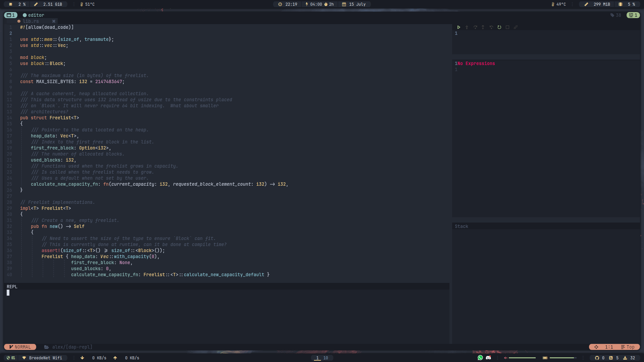This screenshot has width=644, height=362.
Task: Disconnect the debugger using the link icon
Action: [x=516, y=27]
